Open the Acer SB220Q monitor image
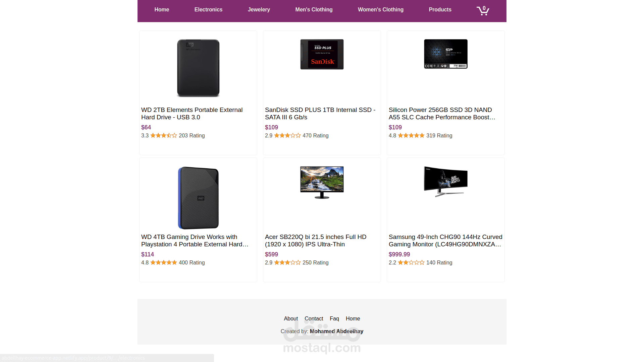The image size is (644, 362). [322, 182]
